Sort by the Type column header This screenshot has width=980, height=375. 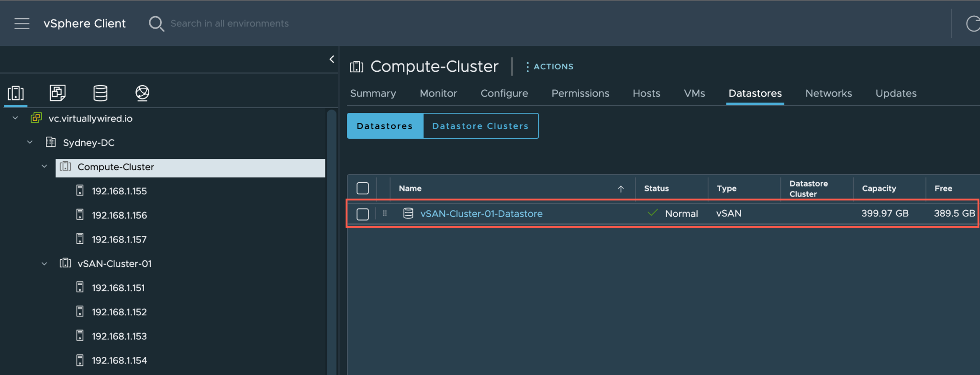click(x=726, y=188)
